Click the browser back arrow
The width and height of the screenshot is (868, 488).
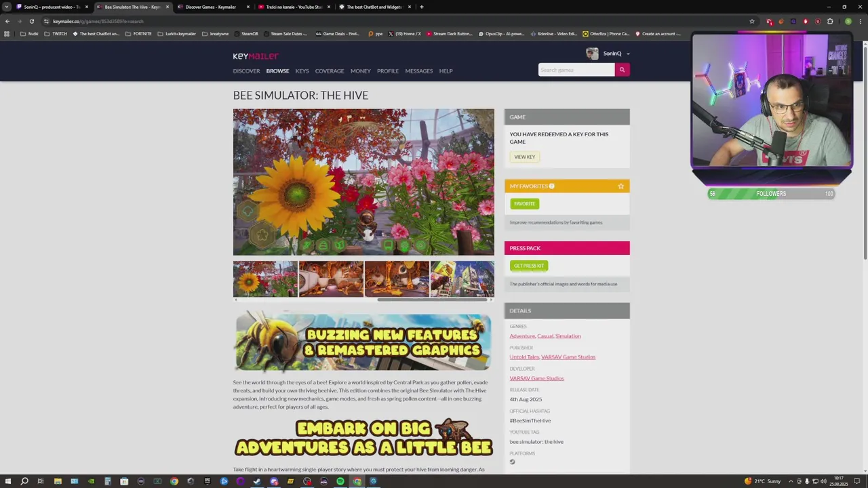(7, 21)
